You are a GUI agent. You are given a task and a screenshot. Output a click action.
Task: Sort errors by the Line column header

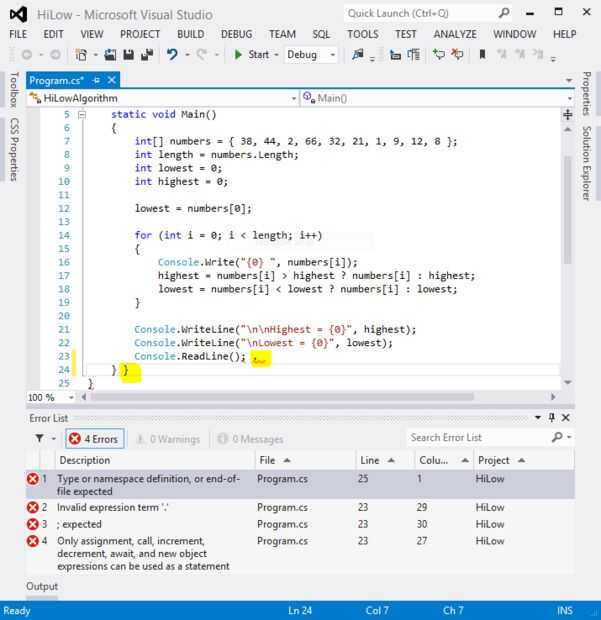coord(386,460)
